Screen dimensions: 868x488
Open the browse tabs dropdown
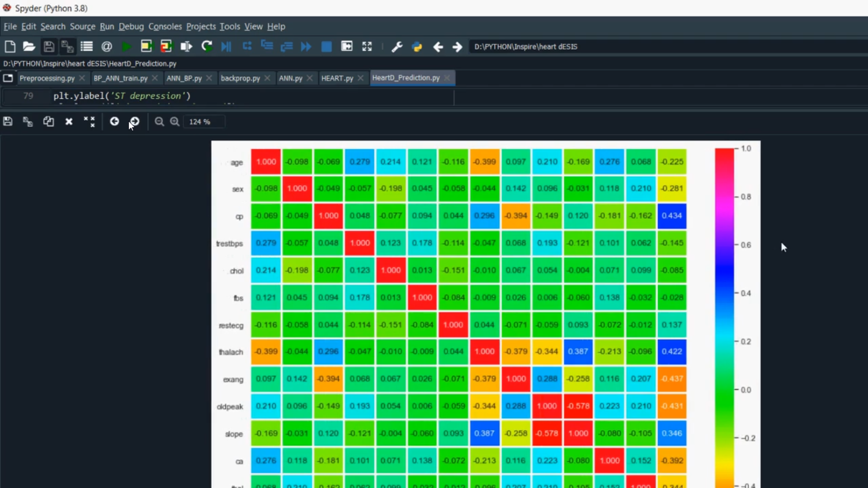8,77
